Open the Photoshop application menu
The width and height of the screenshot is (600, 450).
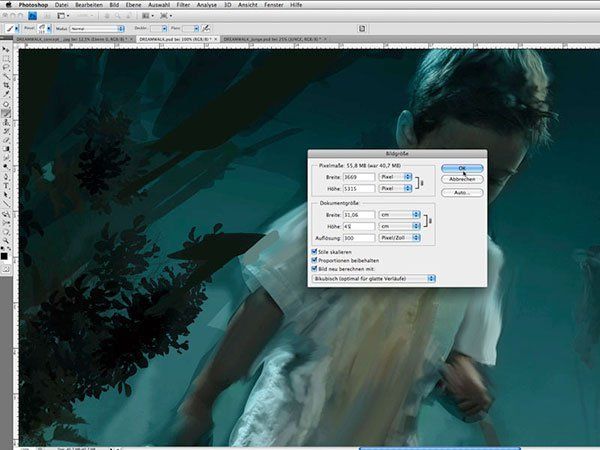[33, 5]
